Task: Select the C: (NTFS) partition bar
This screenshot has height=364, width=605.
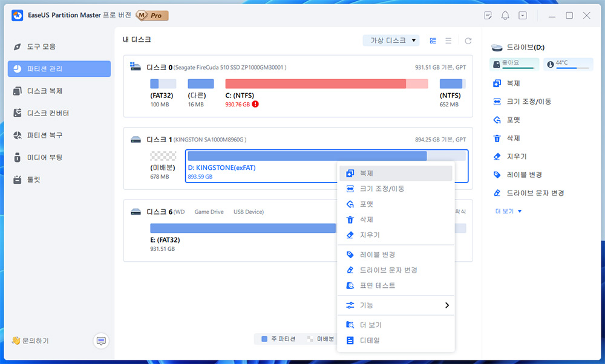Action: 327,83
